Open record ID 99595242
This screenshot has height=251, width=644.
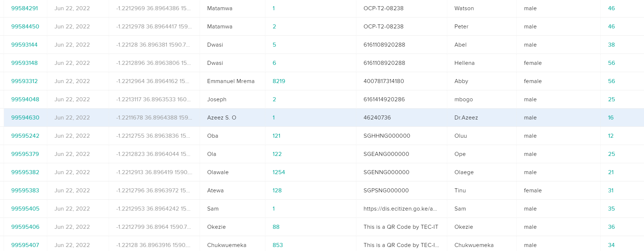(25, 136)
